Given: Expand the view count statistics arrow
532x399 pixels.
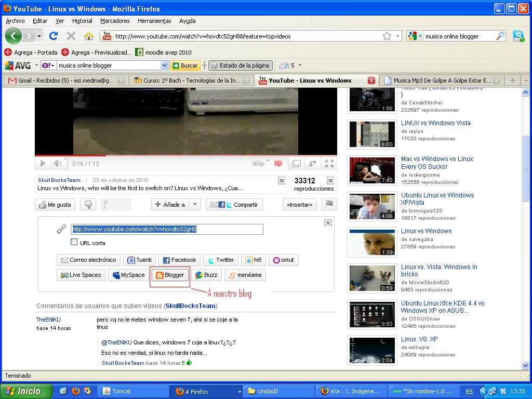Looking at the screenshot, I should click(x=330, y=180).
